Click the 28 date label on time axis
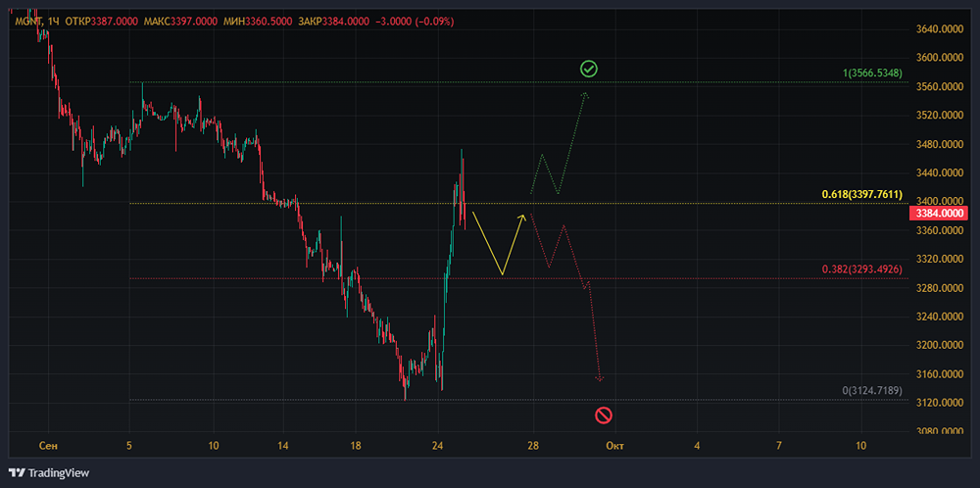 pyautogui.click(x=532, y=446)
